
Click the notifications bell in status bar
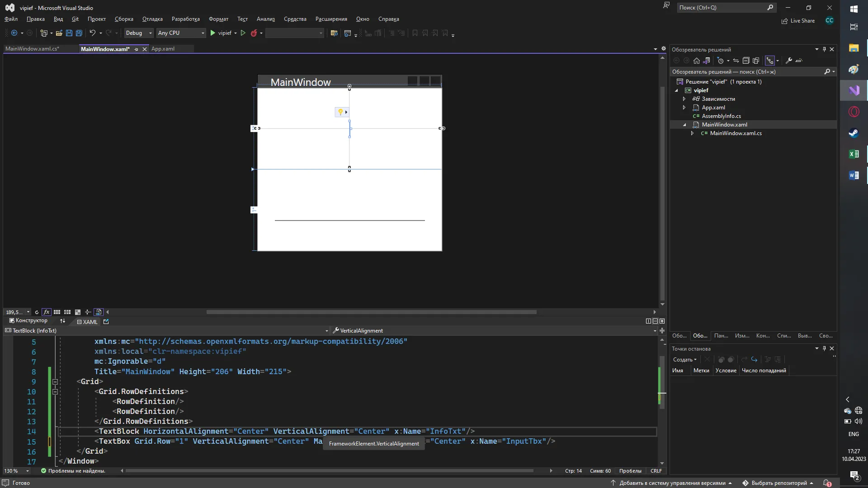click(827, 483)
